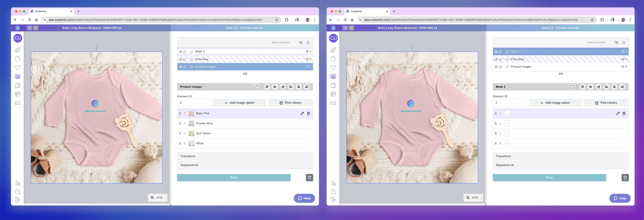The width and height of the screenshot is (644, 220).
Task: Open rocket icon in left window sidebar
Action: [18, 50]
